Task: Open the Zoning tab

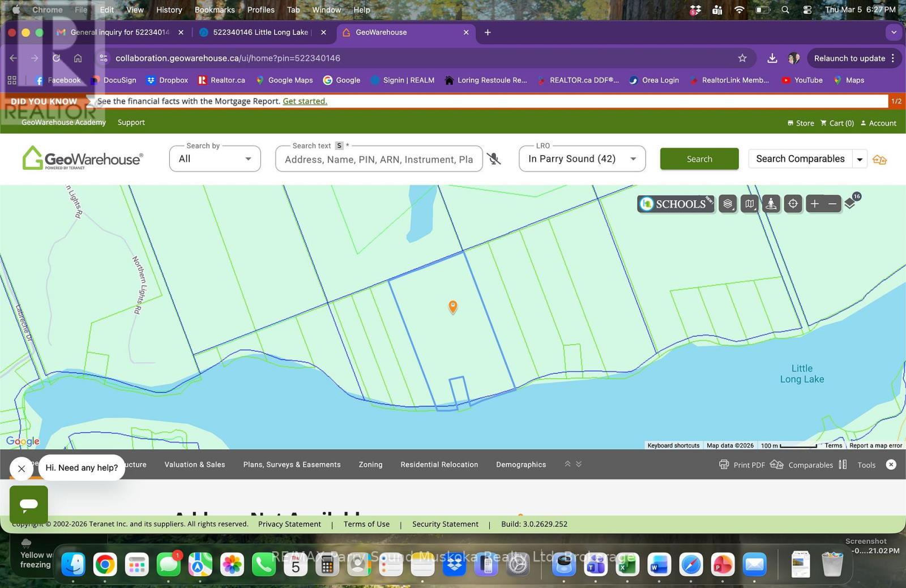Action: [370, 465]
